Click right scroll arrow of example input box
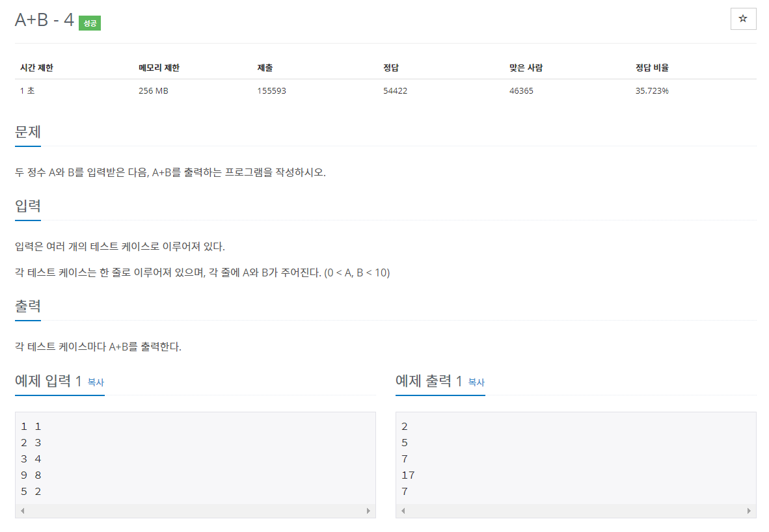The width and height of the screenshot is (769, 532). point(368,511)
